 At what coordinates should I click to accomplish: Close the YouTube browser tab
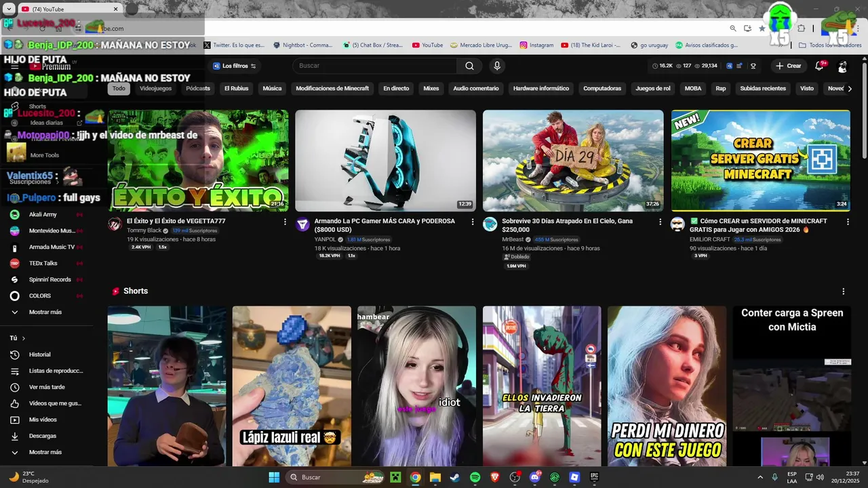pyautogui.click(x=115, y=9)
